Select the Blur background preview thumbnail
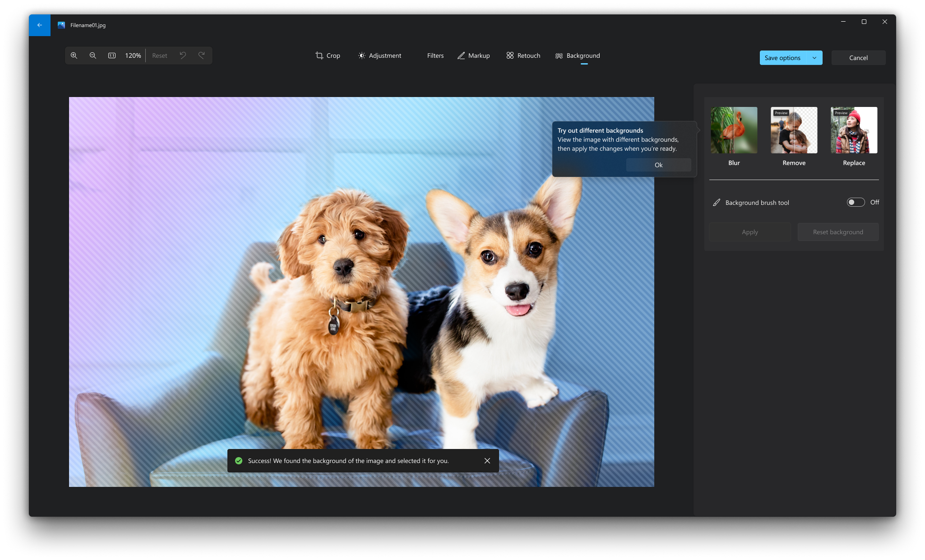The image size is (925, 560). tap(733, 130)
